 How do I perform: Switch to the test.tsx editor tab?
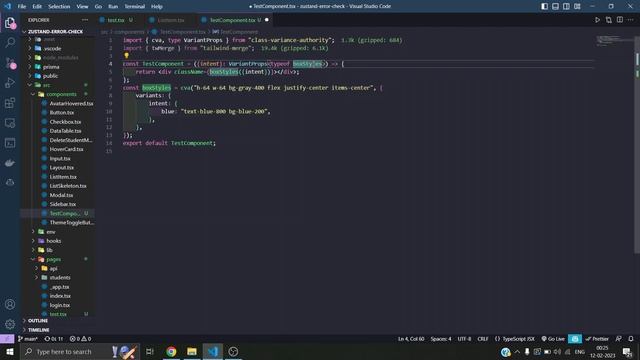pyautogui.click(x=116, y=20)
